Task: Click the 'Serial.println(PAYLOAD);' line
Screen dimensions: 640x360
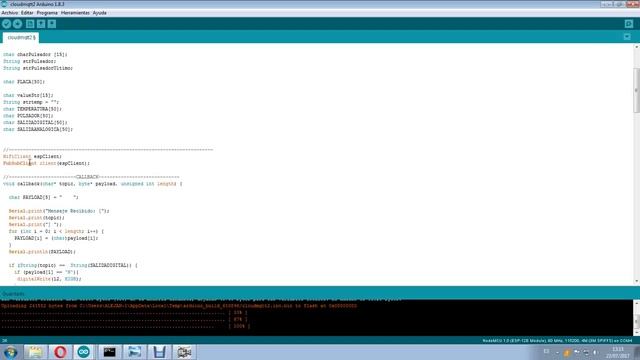Action: point(42,252)
